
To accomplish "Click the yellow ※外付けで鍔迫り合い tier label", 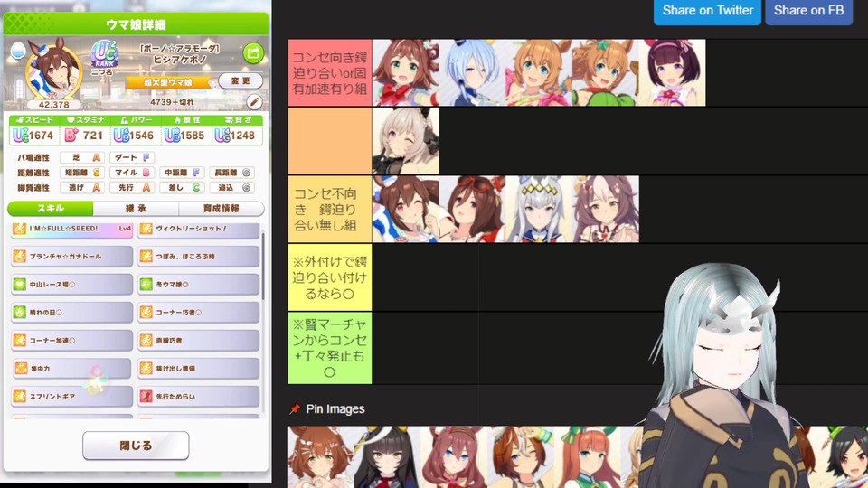I will pos(330,277).
